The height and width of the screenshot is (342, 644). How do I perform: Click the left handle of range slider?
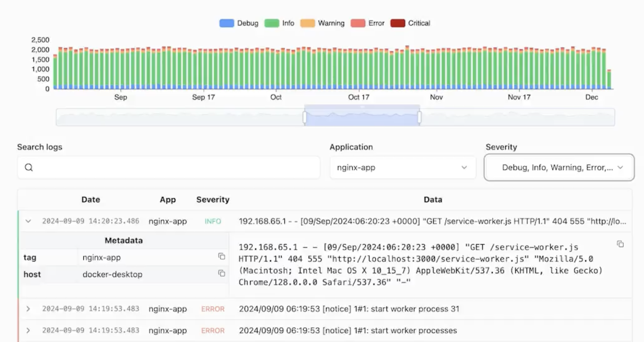[x=304, y=117]
